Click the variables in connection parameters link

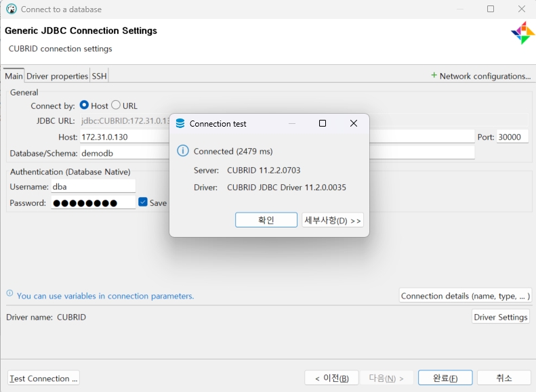coord(105,296)
